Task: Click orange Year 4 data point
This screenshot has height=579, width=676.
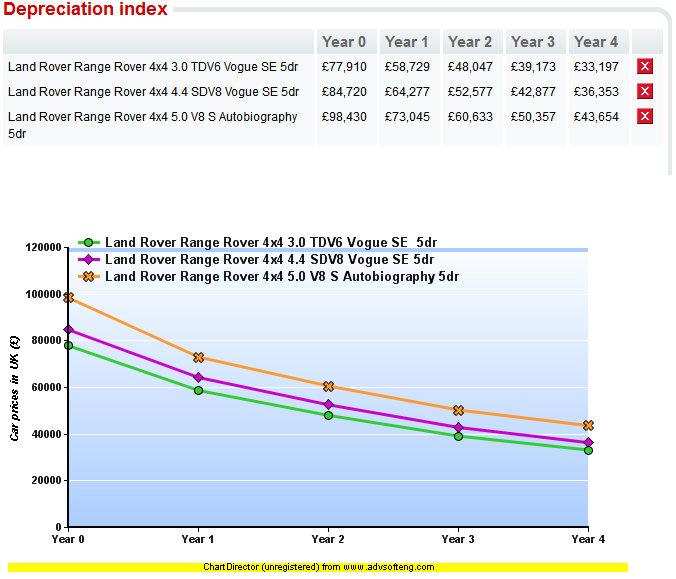Action: (x=588, y=426)
